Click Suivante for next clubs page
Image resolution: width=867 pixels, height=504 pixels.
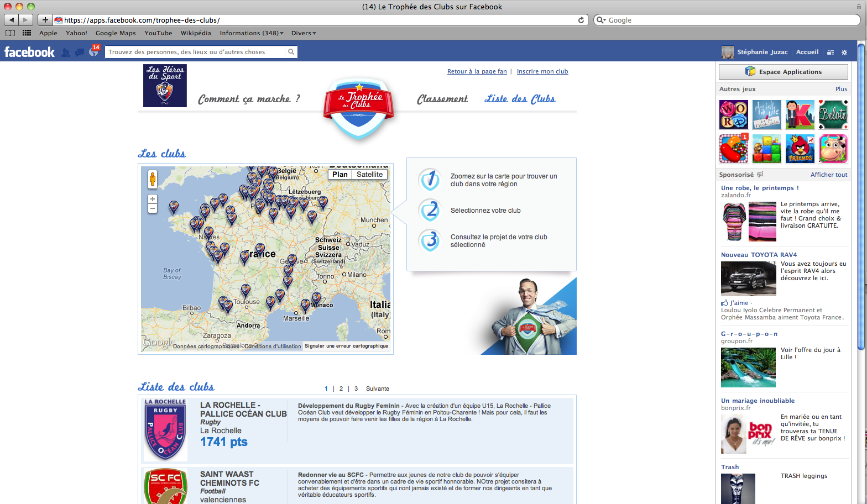pyautogui.click(x=378, y=389)
